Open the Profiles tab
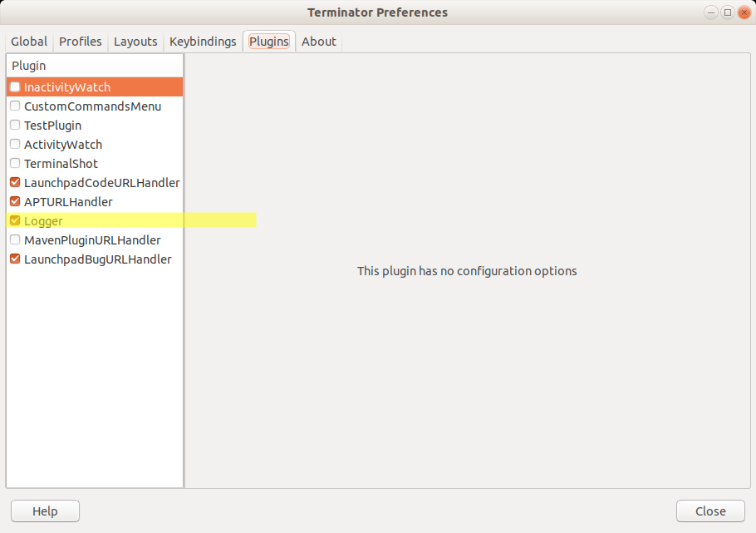756x533 pixels. [x=80, y=41]
